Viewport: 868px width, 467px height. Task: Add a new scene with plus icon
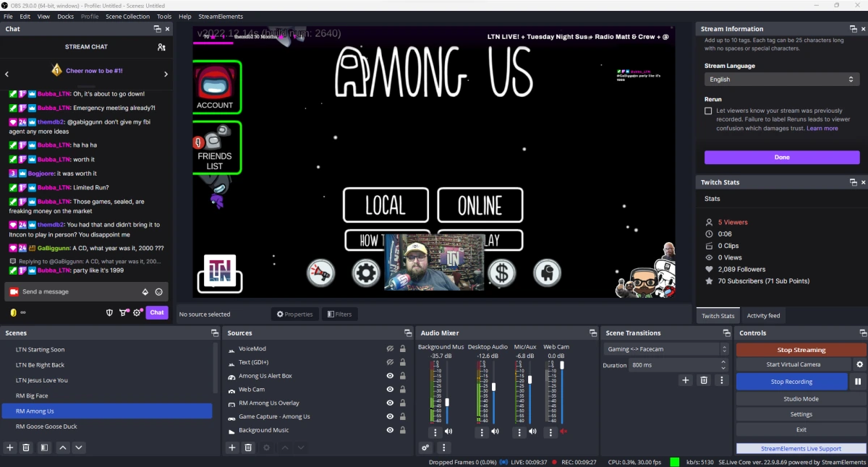10,447
